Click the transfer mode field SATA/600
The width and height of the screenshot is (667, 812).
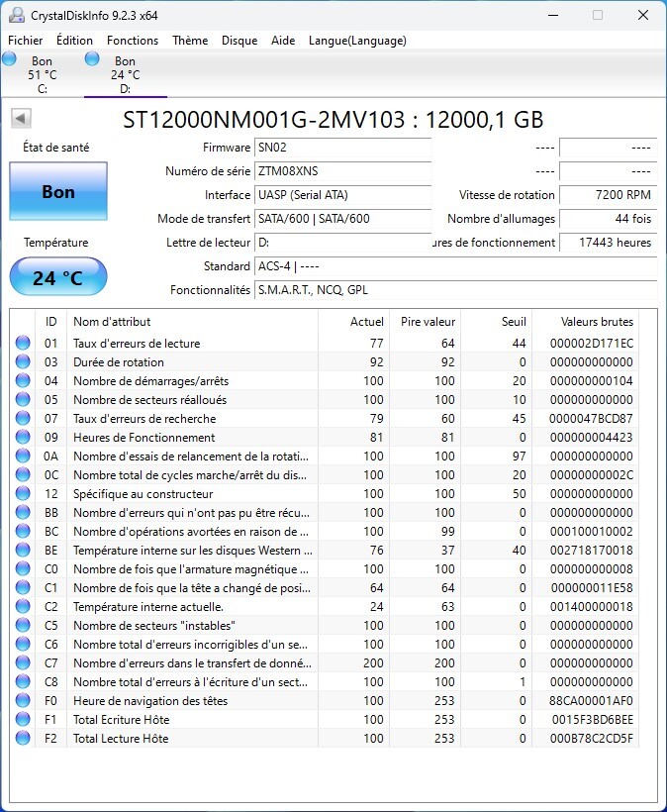pyautogui.click(x=343, y=219)
